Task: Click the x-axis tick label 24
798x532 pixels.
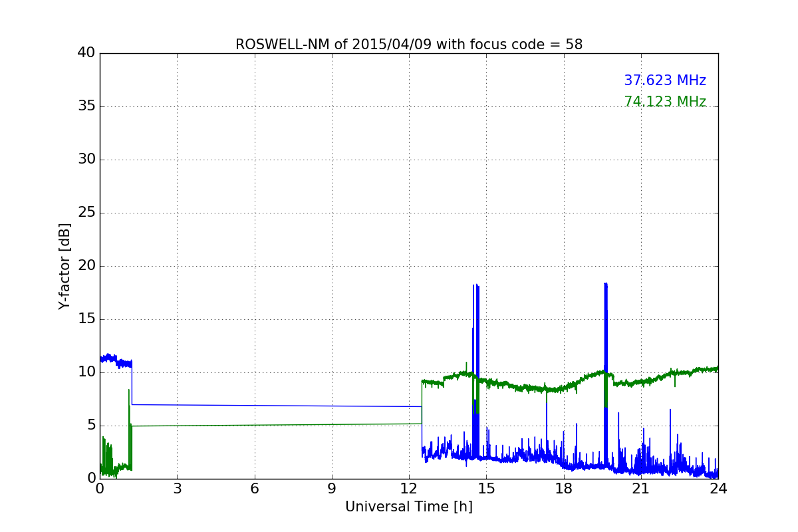Action: pos(718,489)
